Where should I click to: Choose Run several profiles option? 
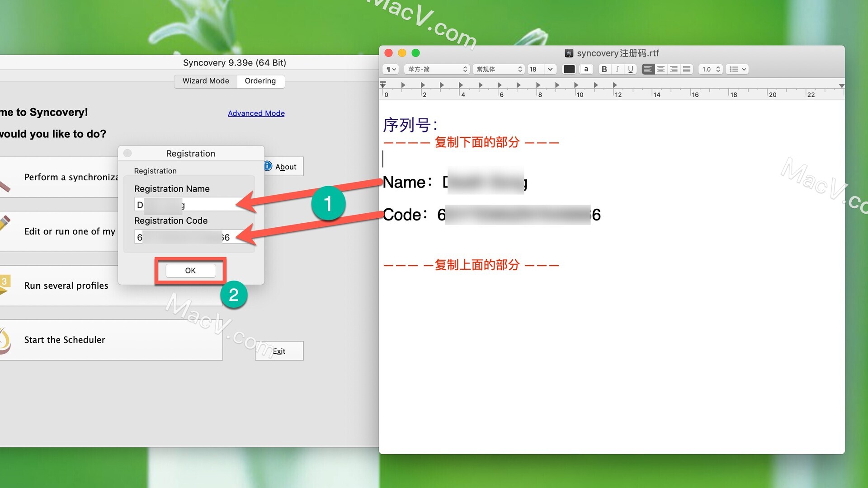pyautogui.click(x=111, y=286)
